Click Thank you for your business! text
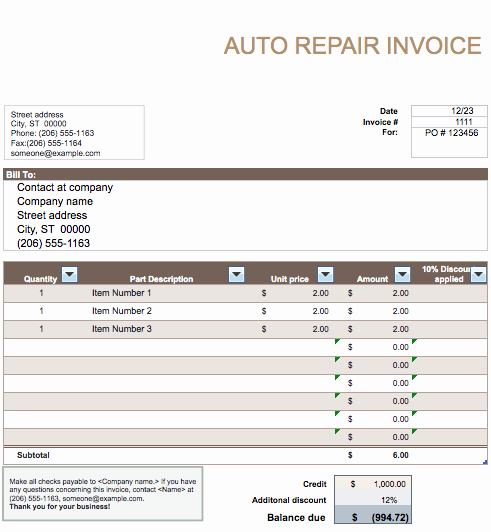 (60, 507)
